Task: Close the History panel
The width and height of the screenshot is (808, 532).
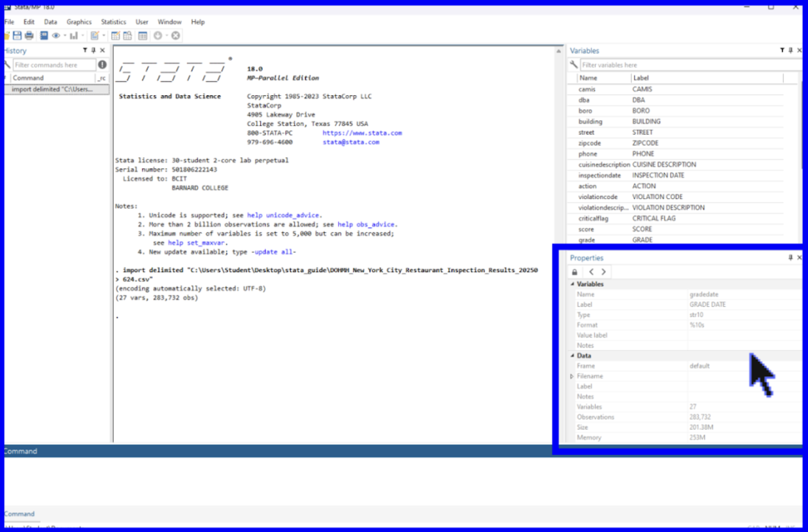Action: (x=103, y=50)
